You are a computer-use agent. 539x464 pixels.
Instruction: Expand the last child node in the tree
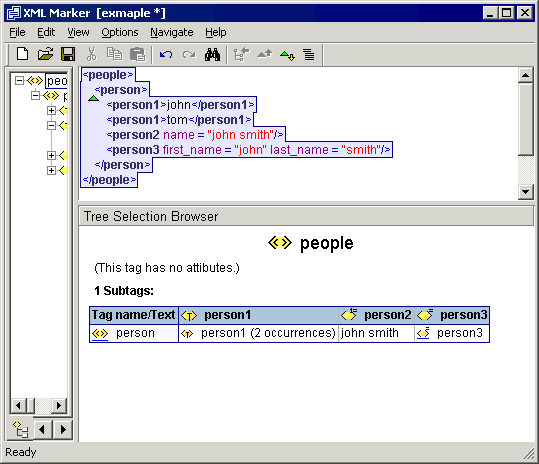click(x=51, y=170)
